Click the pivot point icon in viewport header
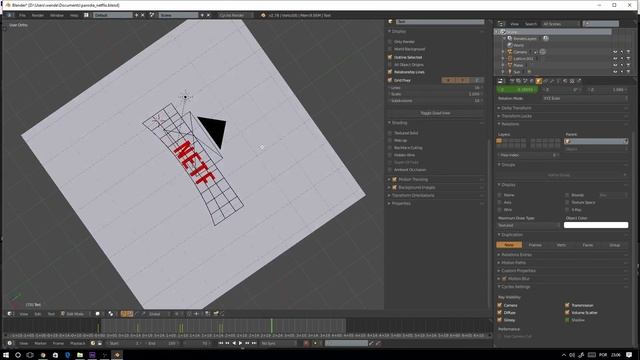 point(111,314)
